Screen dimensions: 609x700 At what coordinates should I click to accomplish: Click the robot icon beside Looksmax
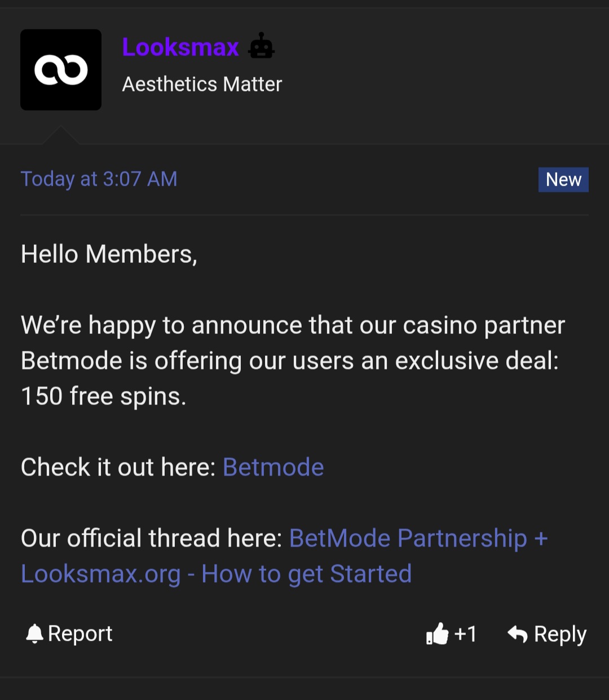pyautogui.click(x=261, y=46)
